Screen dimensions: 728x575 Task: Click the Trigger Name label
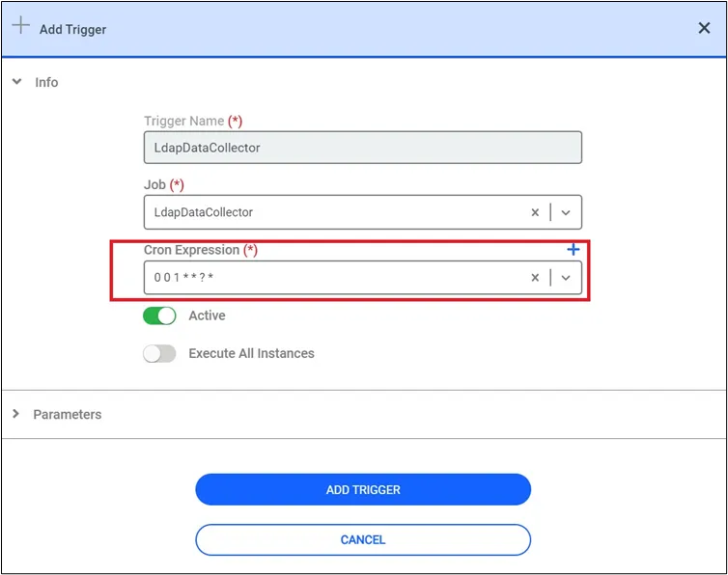pos(183,121)
